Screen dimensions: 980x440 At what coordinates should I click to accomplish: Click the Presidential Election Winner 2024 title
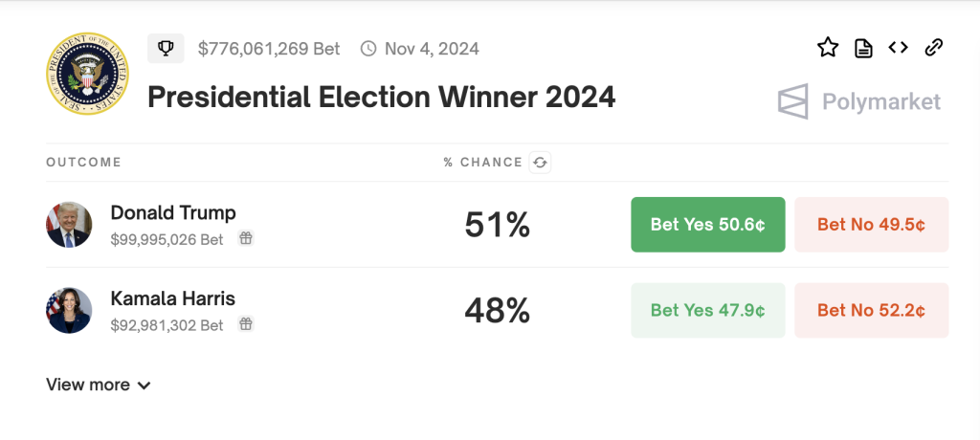381,98
